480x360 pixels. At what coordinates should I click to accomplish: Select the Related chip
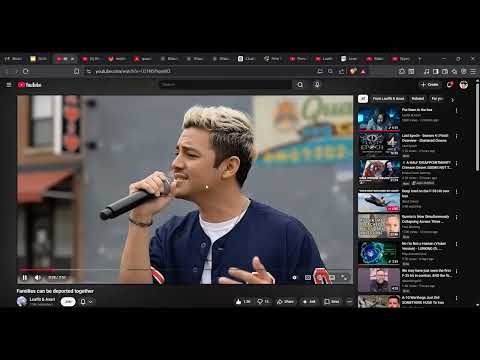pyautogui.click(x=418, y=99)
